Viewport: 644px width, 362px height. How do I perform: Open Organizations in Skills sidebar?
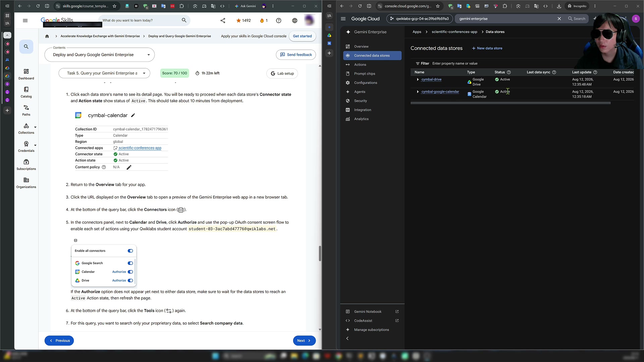26,183
